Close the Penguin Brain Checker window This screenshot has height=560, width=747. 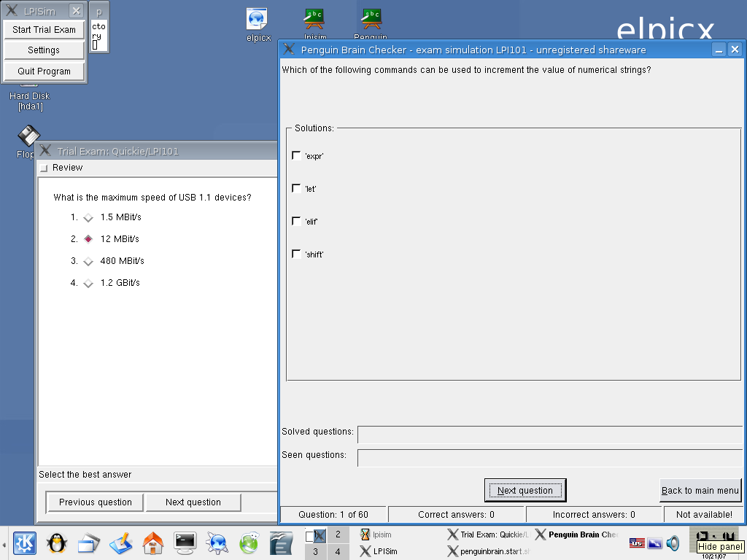pos(735,50)
